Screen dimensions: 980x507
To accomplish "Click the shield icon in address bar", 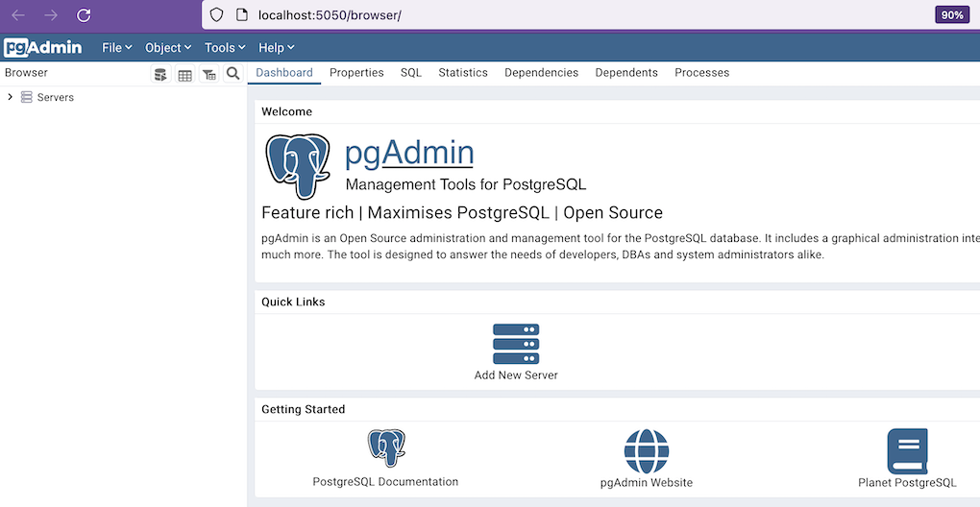I will coord(216,15).
